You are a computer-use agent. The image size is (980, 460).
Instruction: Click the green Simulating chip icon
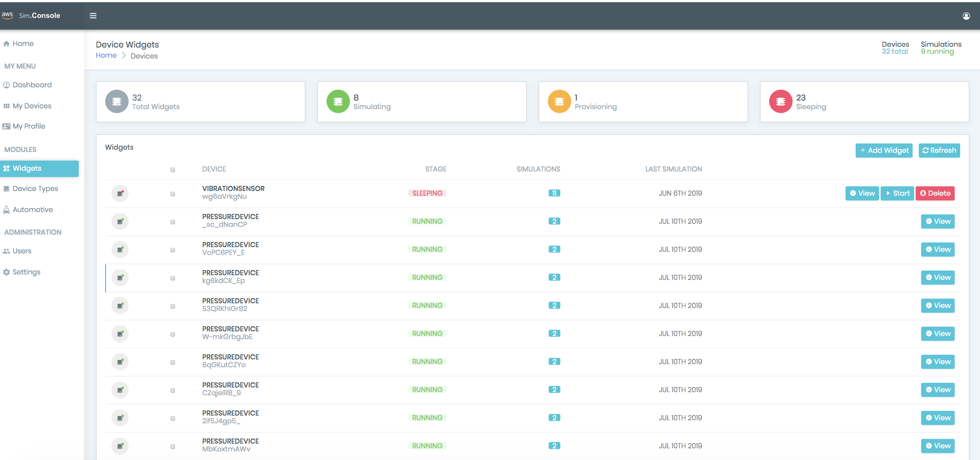click(338, 101)
